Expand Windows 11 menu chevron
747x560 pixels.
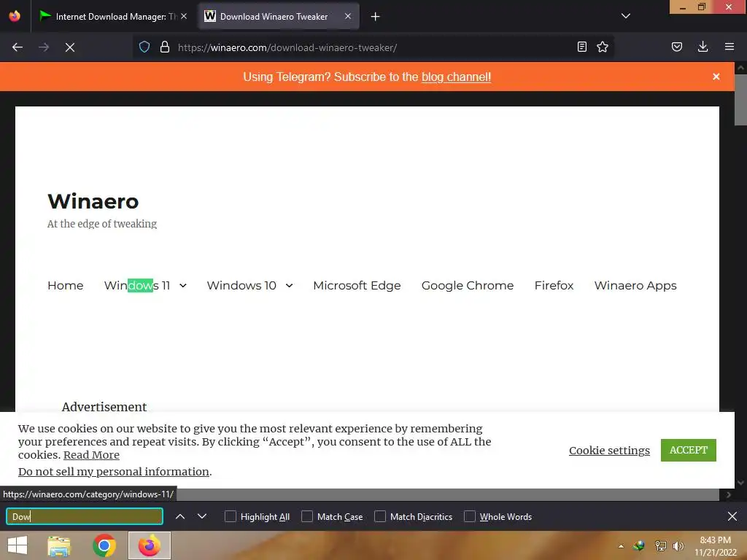[183, 286]
